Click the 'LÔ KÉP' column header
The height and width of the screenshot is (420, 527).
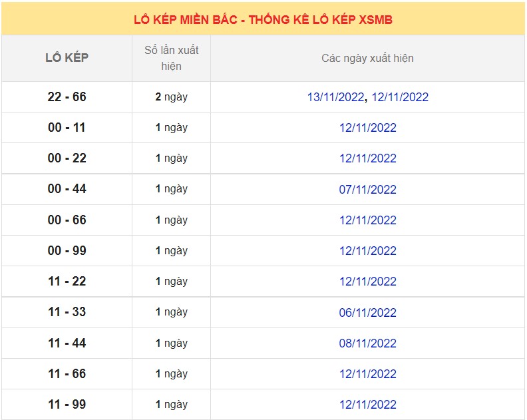[x=67, y=58]
